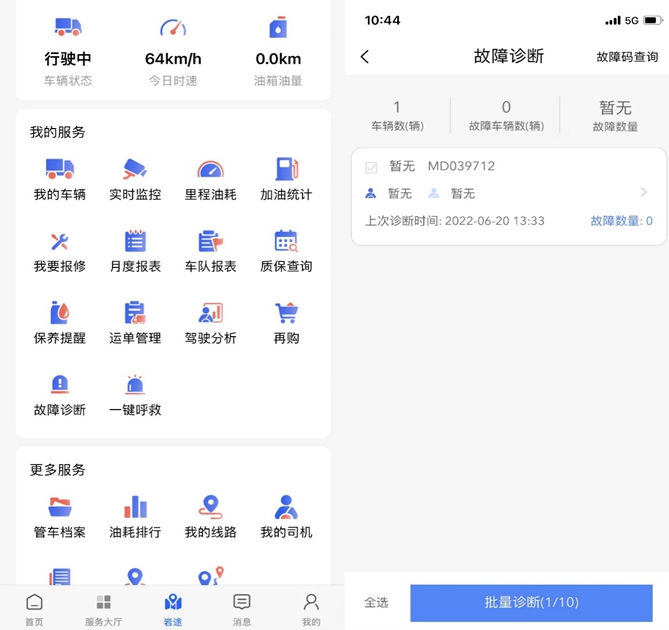Tap 故障数量: 0 on vehicle card

(621, 221)
